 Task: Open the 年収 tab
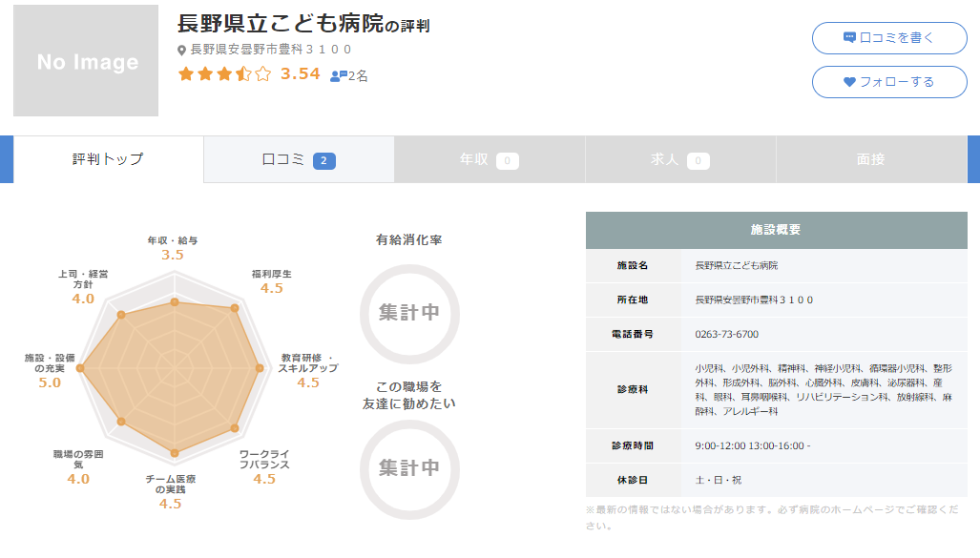coord(490,160)
